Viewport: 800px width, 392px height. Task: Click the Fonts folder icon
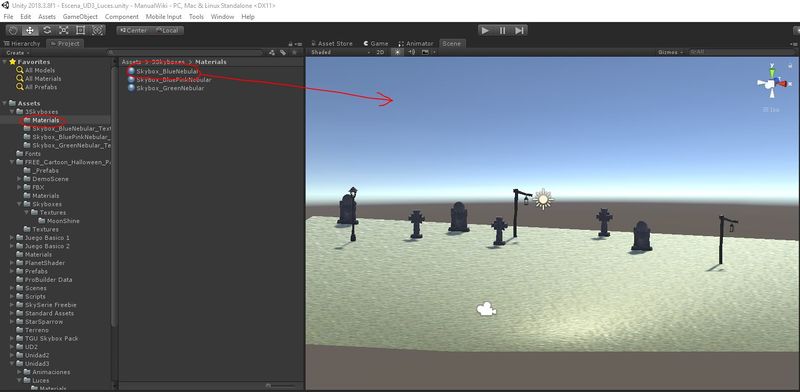tap(20, 154)
